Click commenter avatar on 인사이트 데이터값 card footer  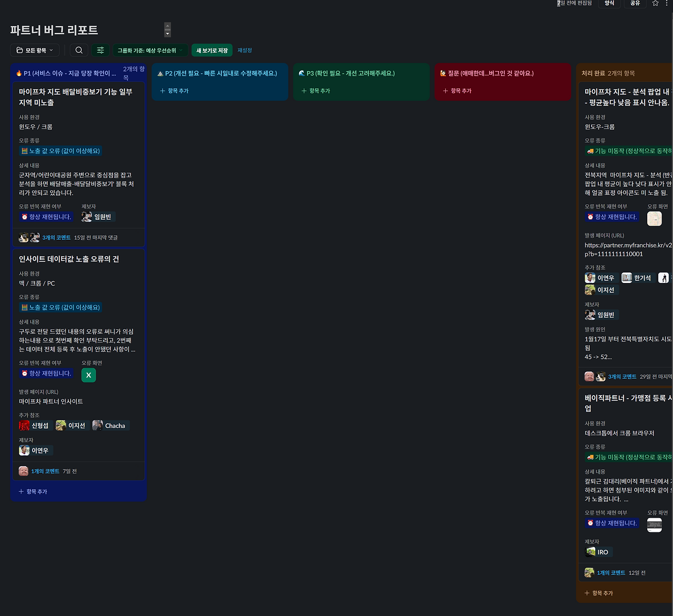24,471
